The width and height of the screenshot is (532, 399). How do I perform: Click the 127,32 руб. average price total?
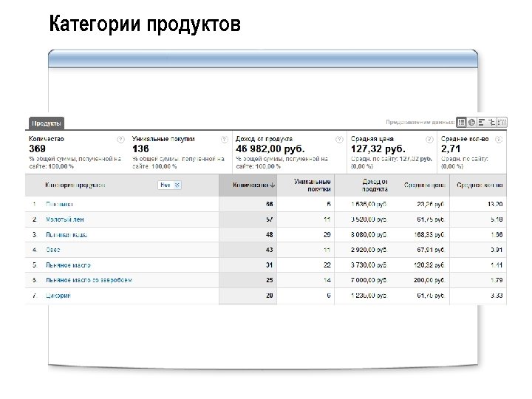pyautogui.click(x=378, y=149)
